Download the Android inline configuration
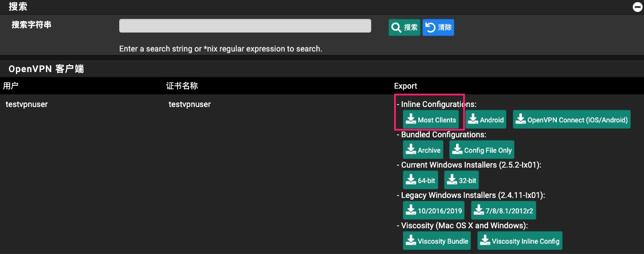The width and height of the screenshot is (644, 254). [x=486, y=120]
